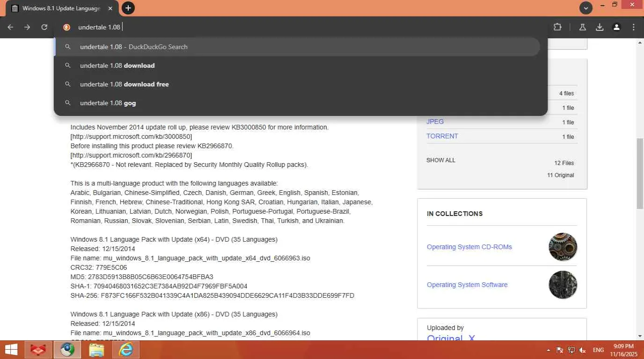
Task: Open the tab search dropdown chevron
Action: click(585, 8)
